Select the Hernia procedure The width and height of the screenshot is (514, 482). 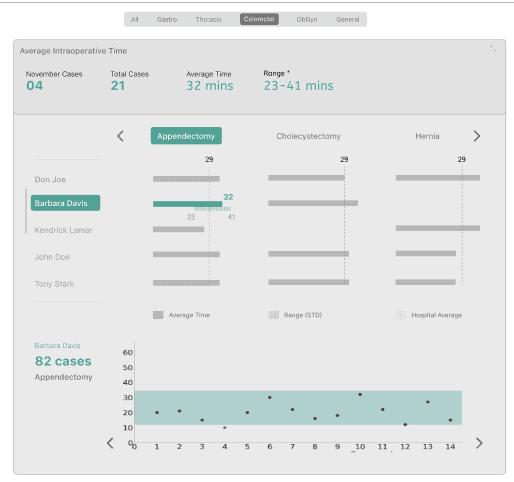427,136
